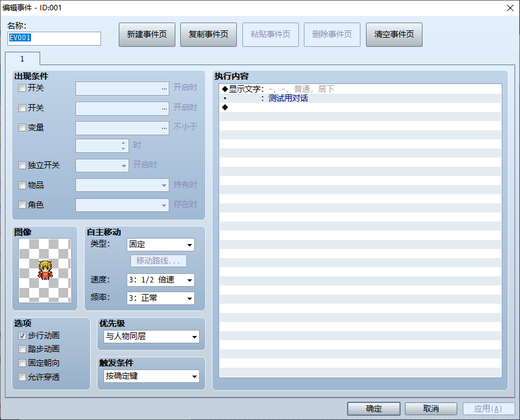Image resolution: width=520 pixels, height=420 pixels.
Task: Turn on the 允许穿透 option
Action: click(x=22, y=377)
